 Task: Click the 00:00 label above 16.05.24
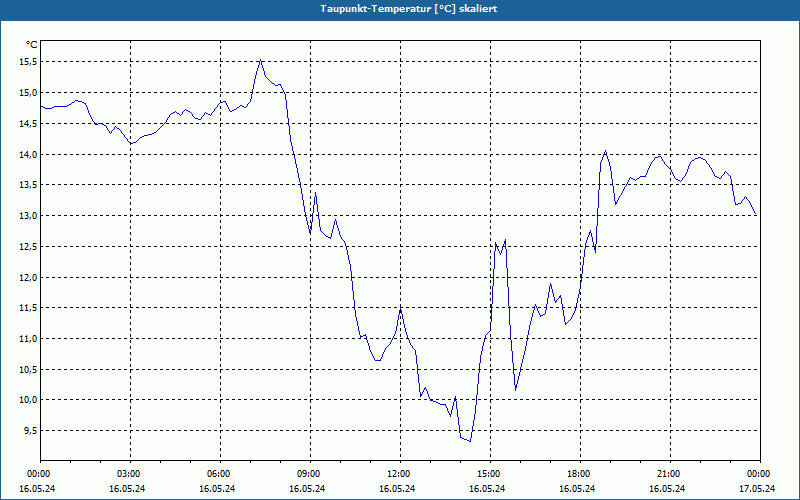37,474
